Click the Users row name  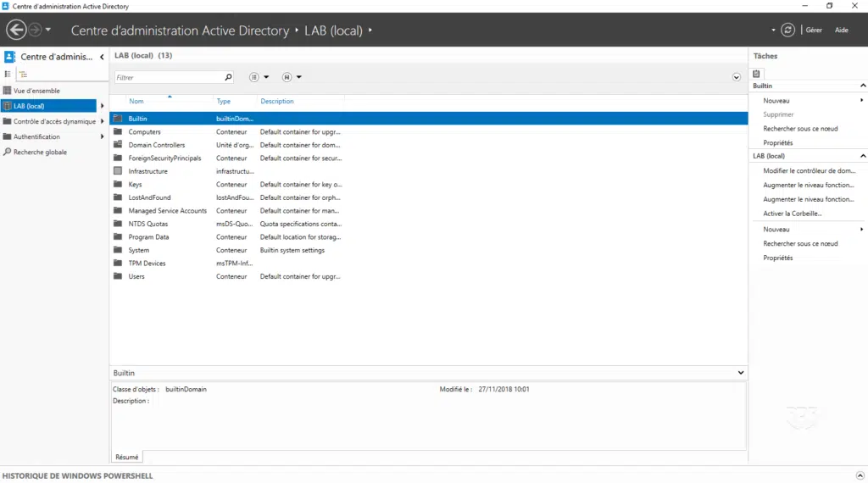click(x=136, y=276)
